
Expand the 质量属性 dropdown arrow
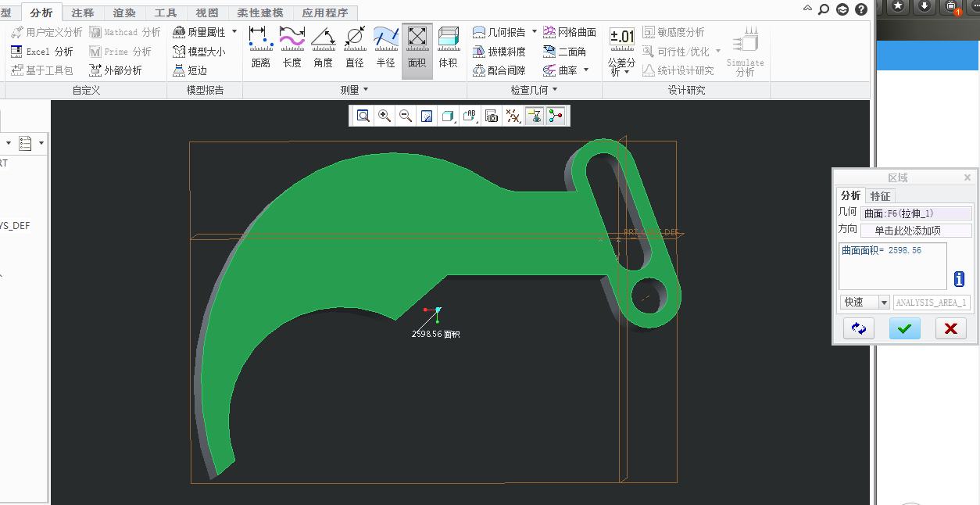pyautogui.click(x=234, y=32)
